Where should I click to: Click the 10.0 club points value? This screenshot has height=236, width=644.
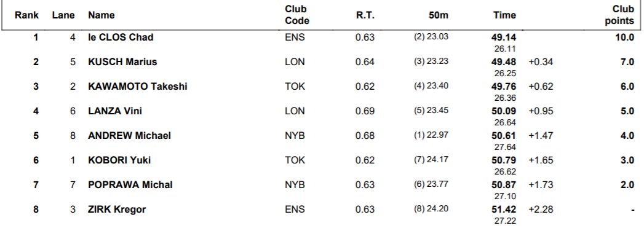pyautogui.click(x=624, y=37)
